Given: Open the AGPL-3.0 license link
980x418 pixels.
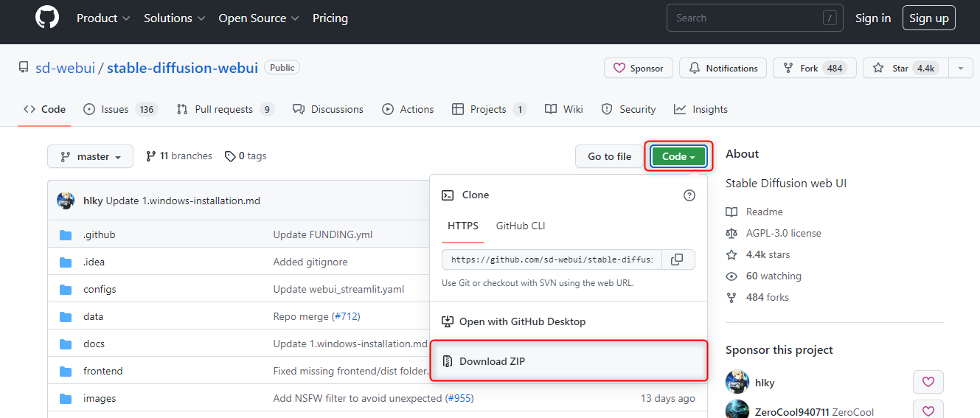Looking at the screenshot, I should point(783,234).
